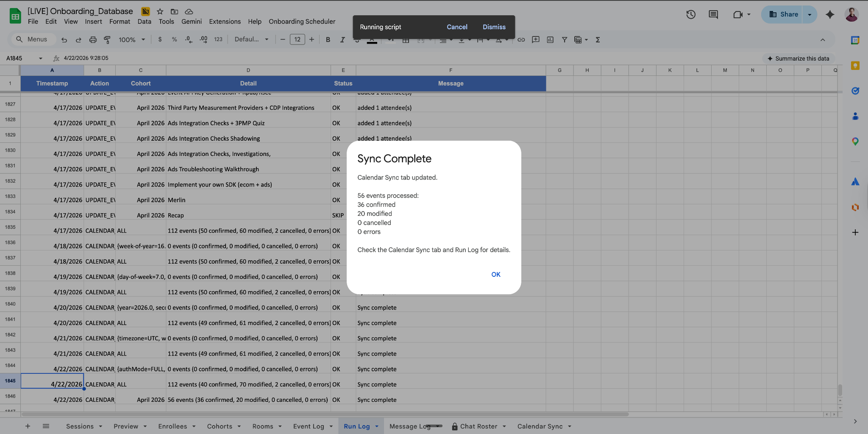This screenshot has width=868, height=434.
Task: Switch to the Chat Roster sheet tab
Action: (x=479, y=426)
